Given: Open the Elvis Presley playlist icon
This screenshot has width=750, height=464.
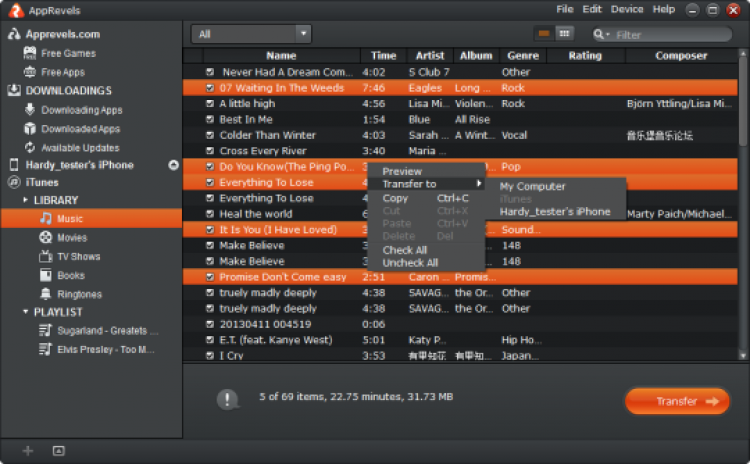Looking at the screenshot, I should (45, 349).
